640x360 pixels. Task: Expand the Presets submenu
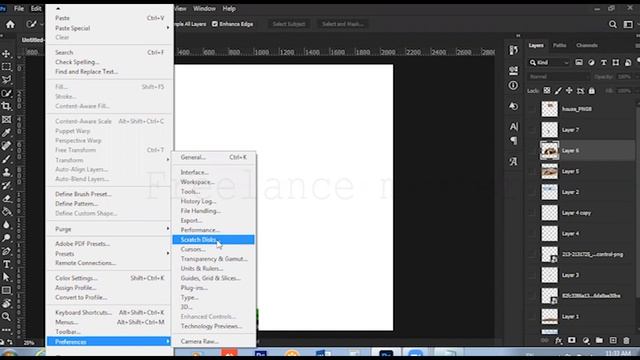(x=109, y=253)
